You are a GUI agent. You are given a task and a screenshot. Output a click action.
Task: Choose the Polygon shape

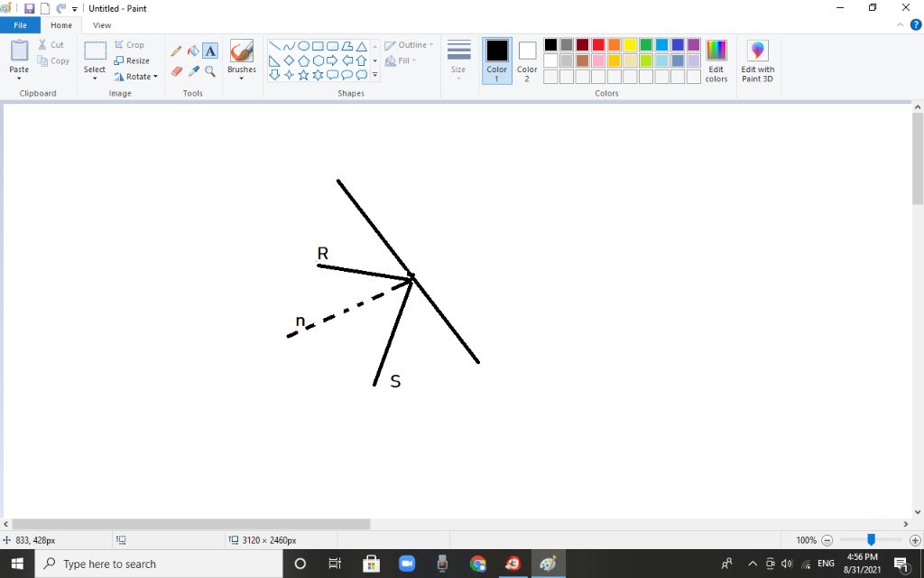347,46
